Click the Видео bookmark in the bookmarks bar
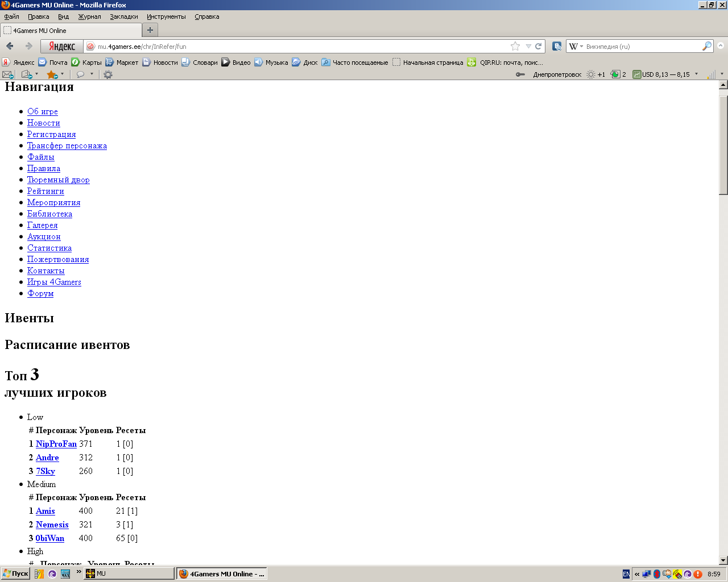728x582 pixels. 235,63
